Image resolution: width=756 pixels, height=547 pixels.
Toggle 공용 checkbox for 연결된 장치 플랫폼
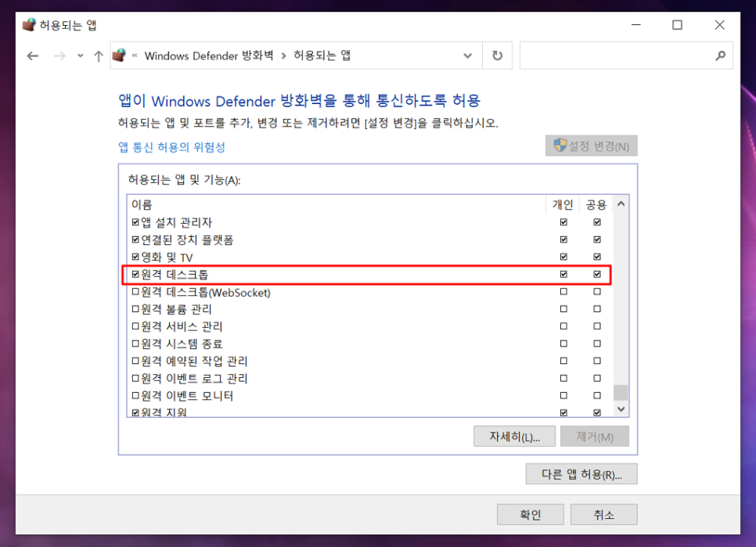597,239
